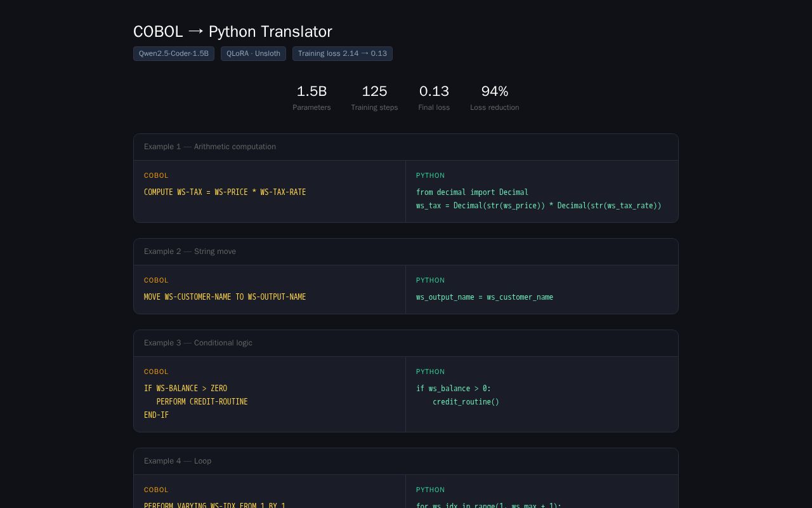
Task: Click the 1.5B Parameters value
Action: (x=311, y=91)
